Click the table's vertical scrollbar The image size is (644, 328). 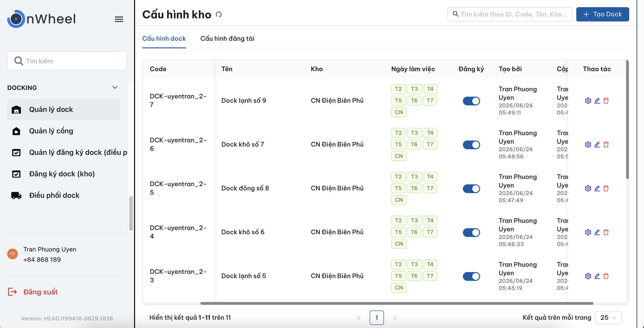pos(627,119)
